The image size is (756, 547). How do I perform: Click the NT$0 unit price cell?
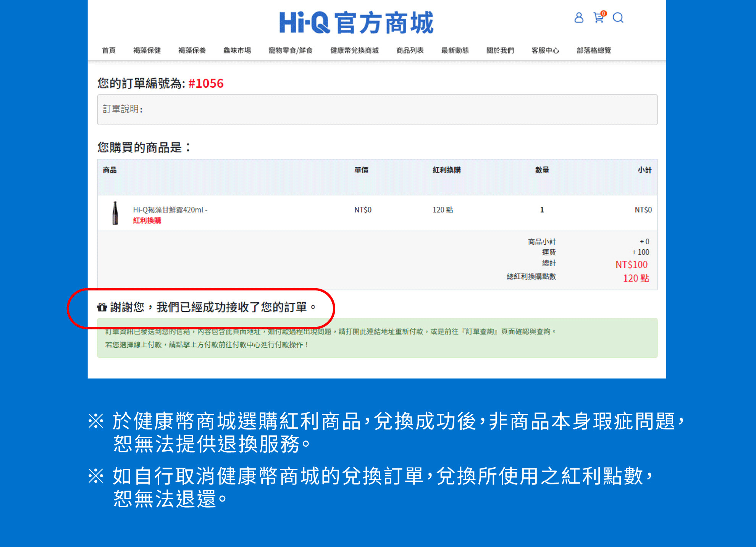point(363,210)
